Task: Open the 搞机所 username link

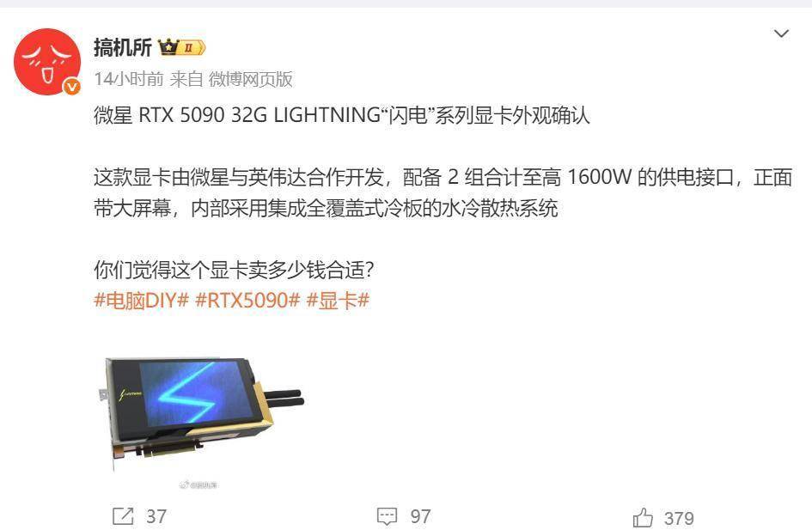Action: pos(123,47)
